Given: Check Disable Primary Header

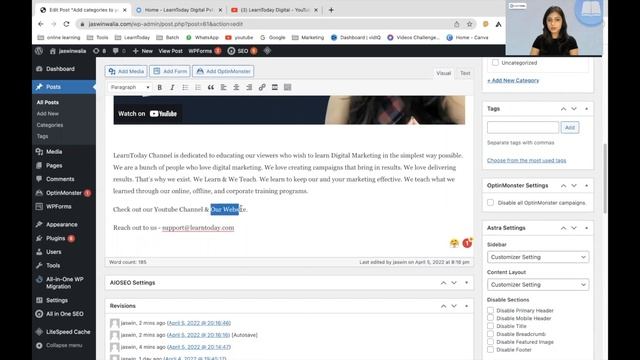Looking at the screenshot, I should coord(490,310).
